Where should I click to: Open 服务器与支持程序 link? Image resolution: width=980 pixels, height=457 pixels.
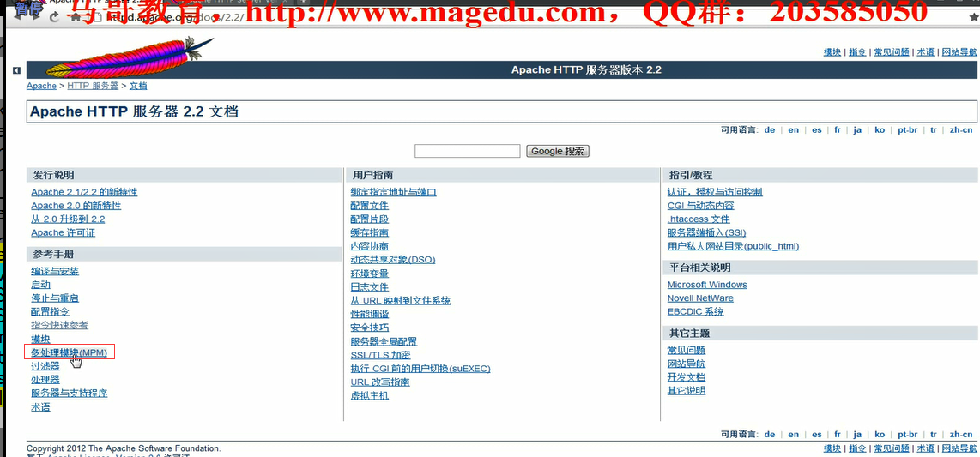pyautogui.click(x=70, y=394)
